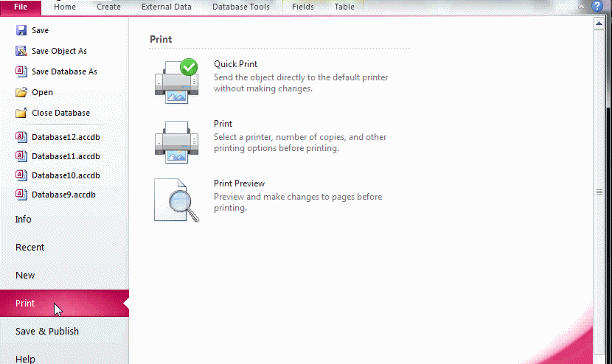This screenshot has height=364, width=612.
Task: Click the Database12.accdb file icon
Action: [21, 137]
